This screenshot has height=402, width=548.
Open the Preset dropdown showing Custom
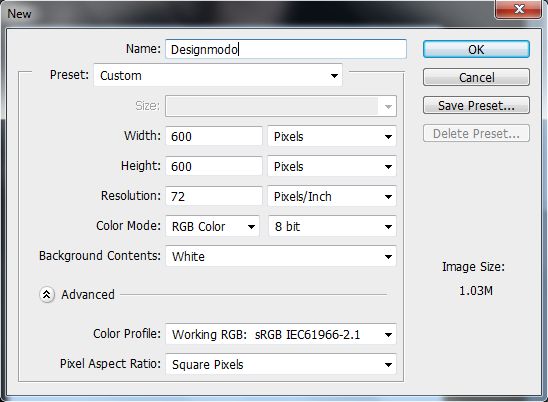click(x=218, y=75)
